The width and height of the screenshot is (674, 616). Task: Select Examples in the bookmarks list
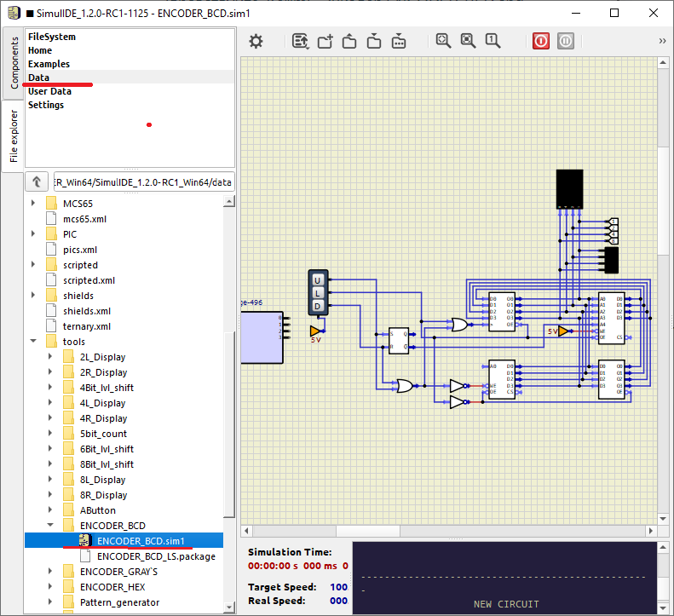tap(49, 64)
